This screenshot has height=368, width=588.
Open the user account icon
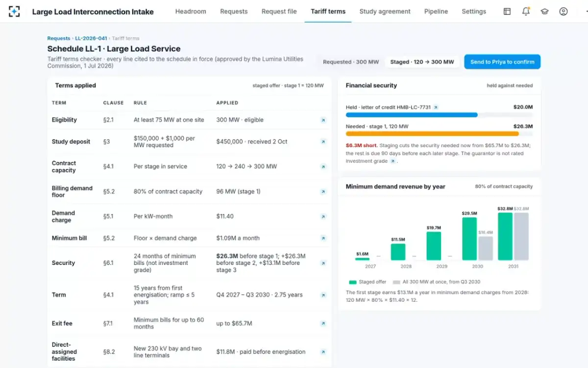click(x=563, y=11)
